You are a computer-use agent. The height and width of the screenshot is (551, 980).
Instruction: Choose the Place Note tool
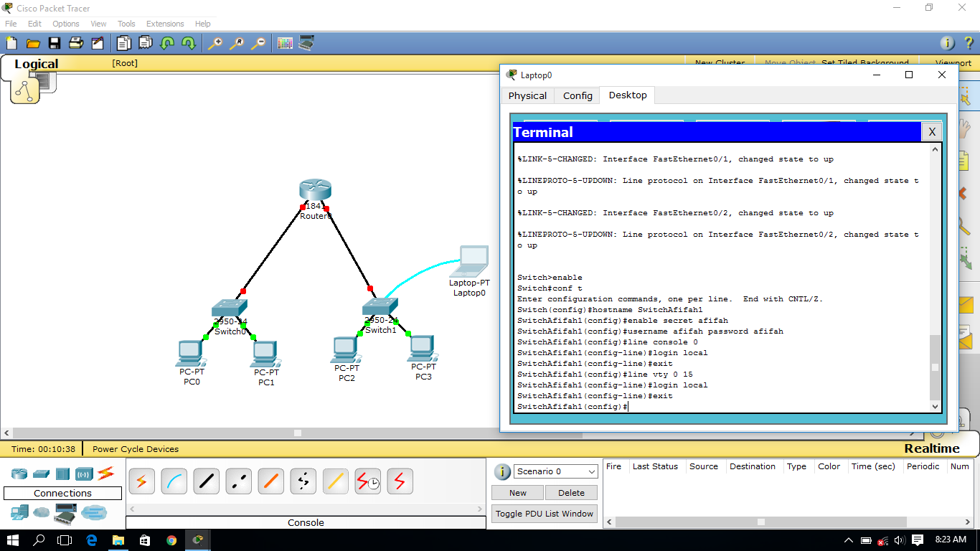click(x=970, y=161)
